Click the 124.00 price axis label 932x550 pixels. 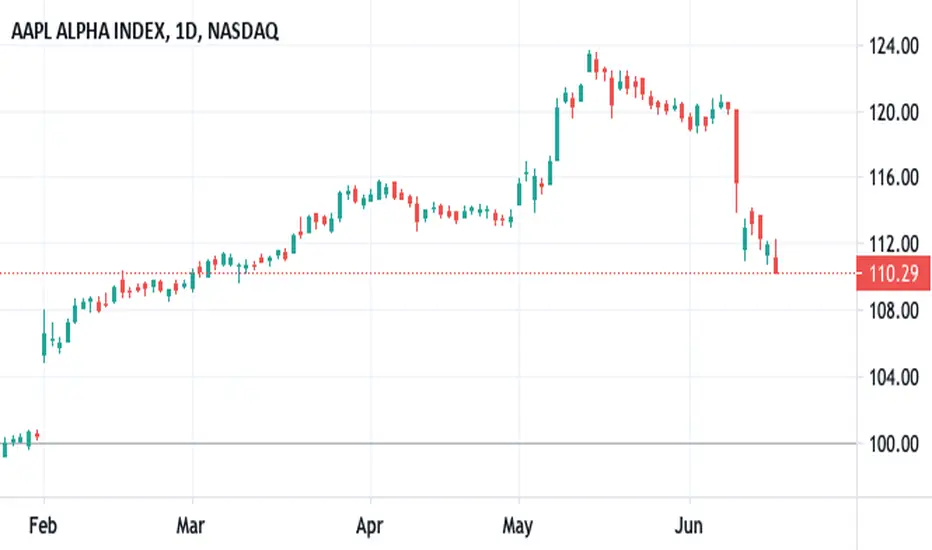point(893,46)
